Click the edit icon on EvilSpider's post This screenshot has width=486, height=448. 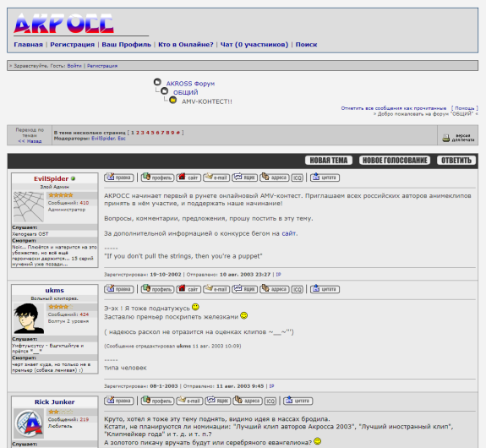pyautogui.click(x=119, y=178)
